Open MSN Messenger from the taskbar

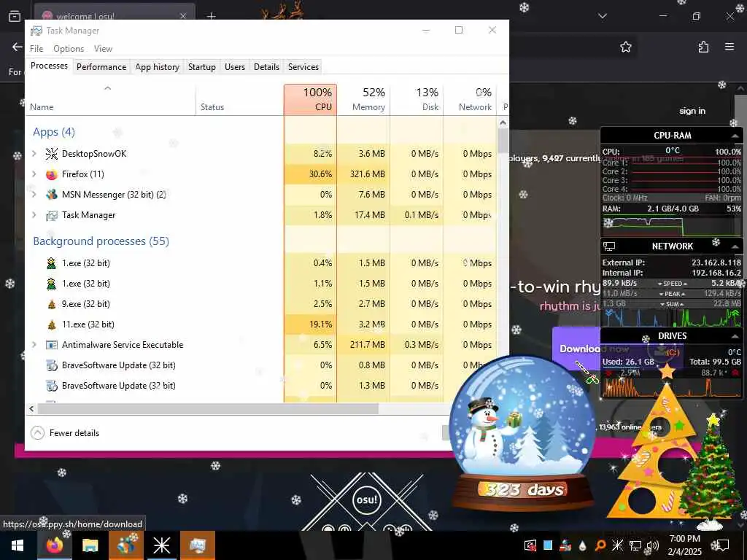[125, 545]
